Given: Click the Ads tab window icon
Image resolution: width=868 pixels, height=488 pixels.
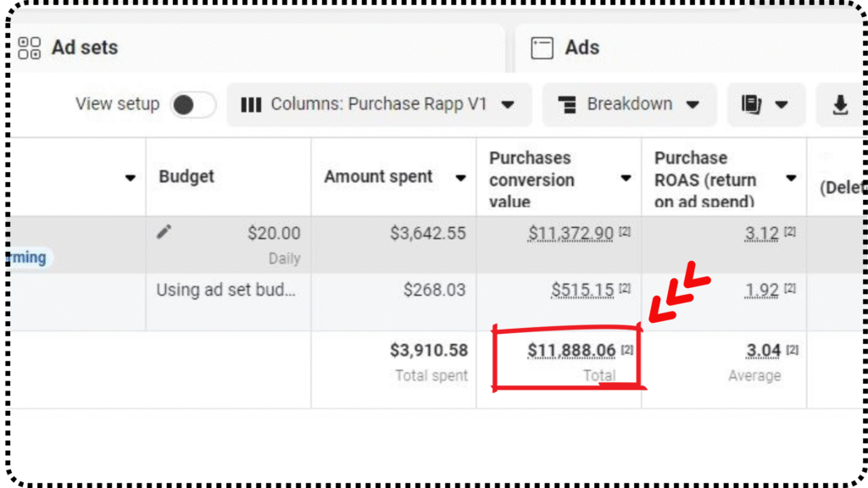Looking at the screenshot, I should [542, 48].
